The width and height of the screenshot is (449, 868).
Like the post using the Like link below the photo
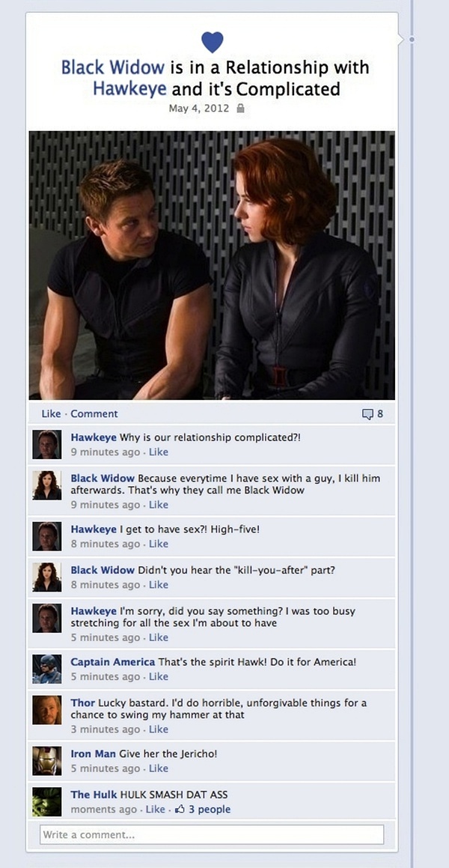point(51,413)
